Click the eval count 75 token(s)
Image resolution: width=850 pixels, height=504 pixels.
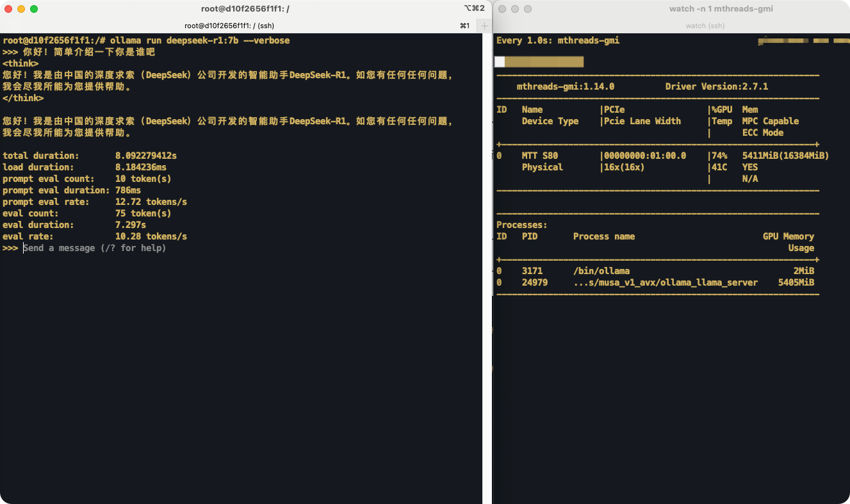pyautogui.click(x=143, y=213)
